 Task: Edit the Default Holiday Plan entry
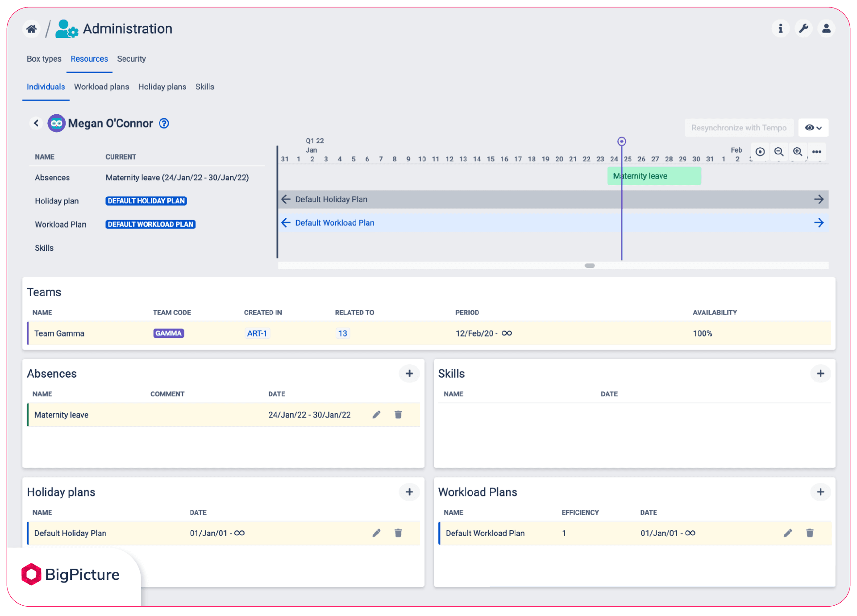377,533
